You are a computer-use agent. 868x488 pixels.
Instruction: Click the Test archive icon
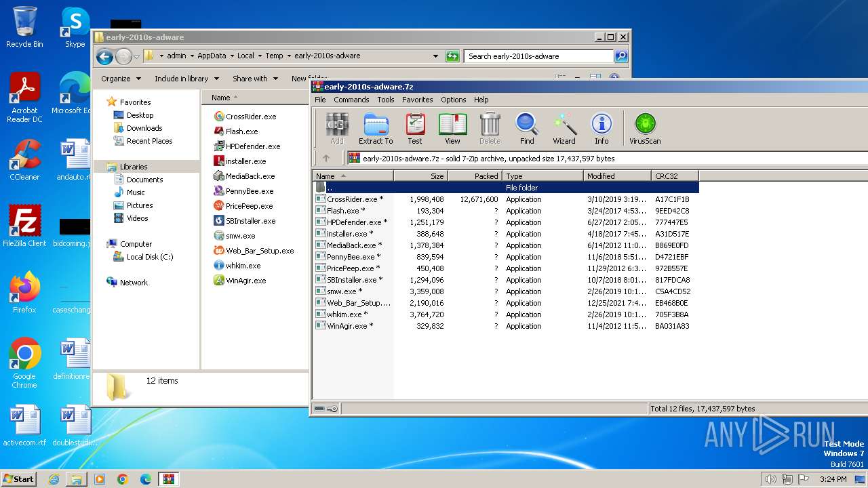(415, 128)
